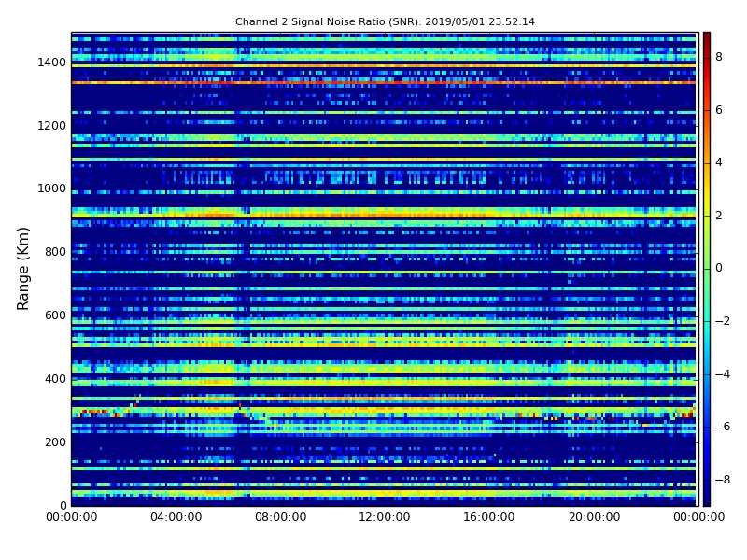
Task: Click the 600 range tick label
Action: coord(55,315)
